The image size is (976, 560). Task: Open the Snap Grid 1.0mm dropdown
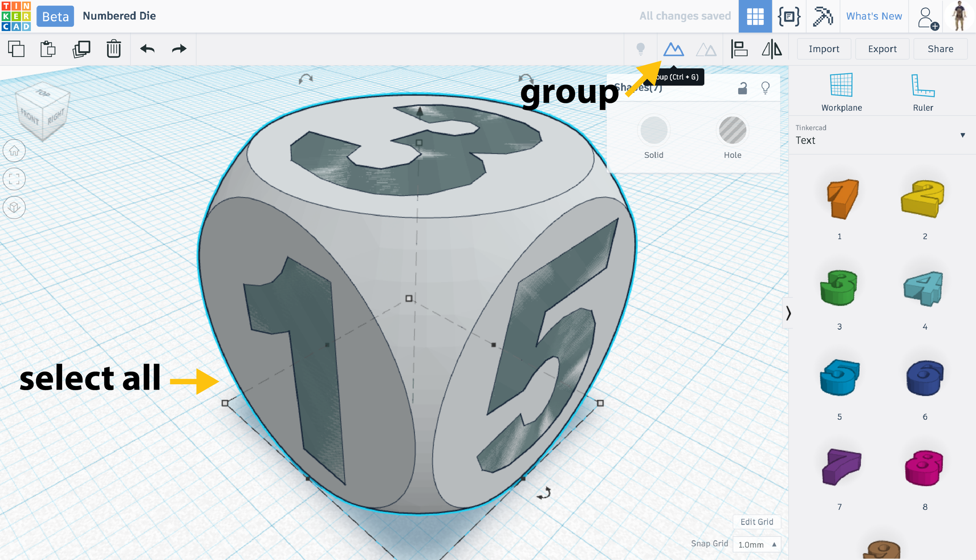(x=757, y=545)
